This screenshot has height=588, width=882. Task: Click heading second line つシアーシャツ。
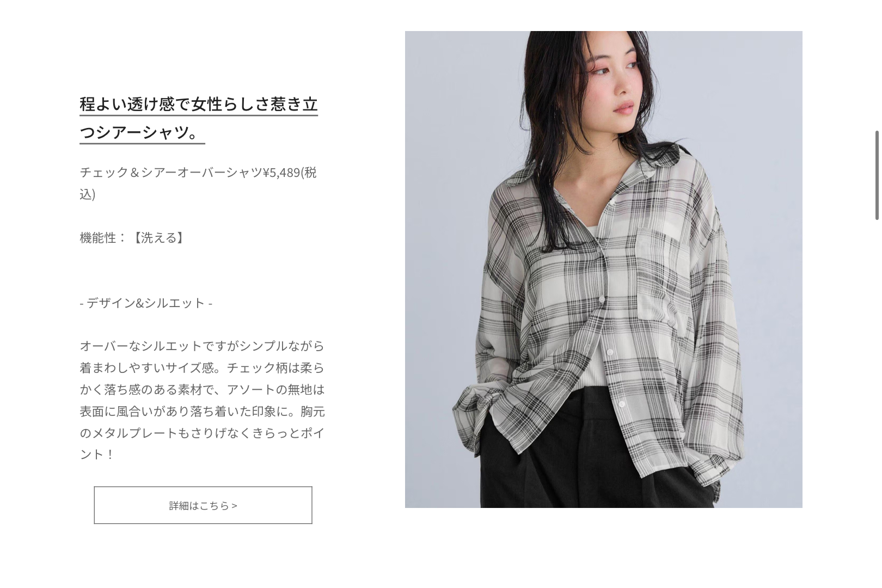pos(142,132)
